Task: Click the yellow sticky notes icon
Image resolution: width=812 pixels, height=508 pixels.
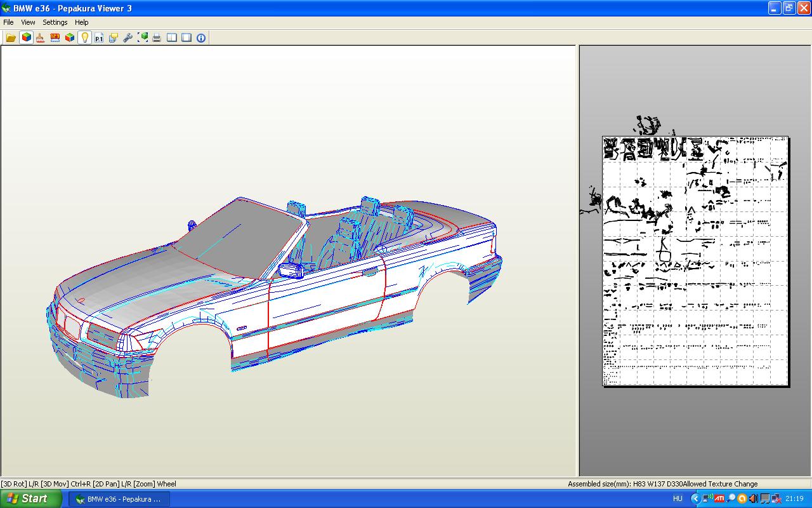Action: pos(114,38)
